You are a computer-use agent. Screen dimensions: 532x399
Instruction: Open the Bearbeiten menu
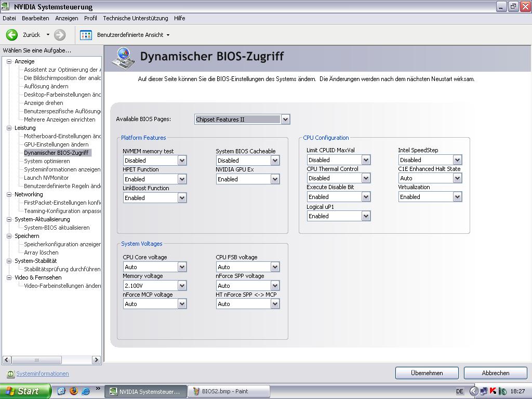tap(35, 18)
